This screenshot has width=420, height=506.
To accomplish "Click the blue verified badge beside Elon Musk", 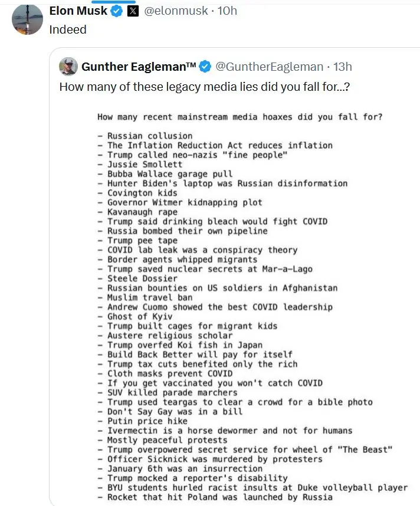I will click(x=117, y=11).
